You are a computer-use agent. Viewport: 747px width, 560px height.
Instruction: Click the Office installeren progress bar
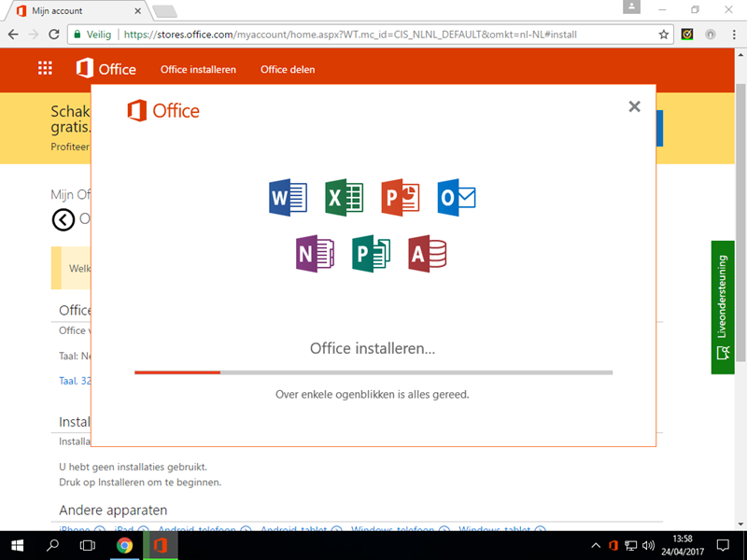click(x=373, y=372)
